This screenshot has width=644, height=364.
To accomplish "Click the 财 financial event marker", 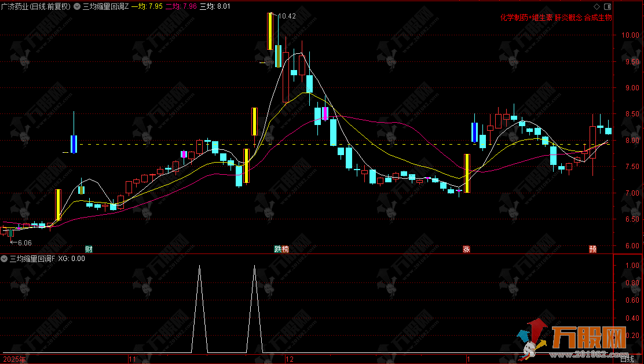I will [x=89, y=249].
